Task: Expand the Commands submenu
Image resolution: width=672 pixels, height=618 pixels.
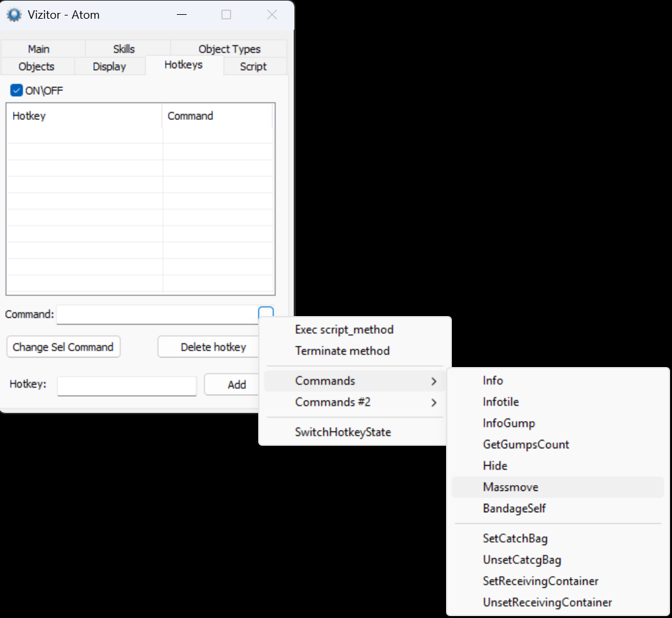Action: (355, 381)
